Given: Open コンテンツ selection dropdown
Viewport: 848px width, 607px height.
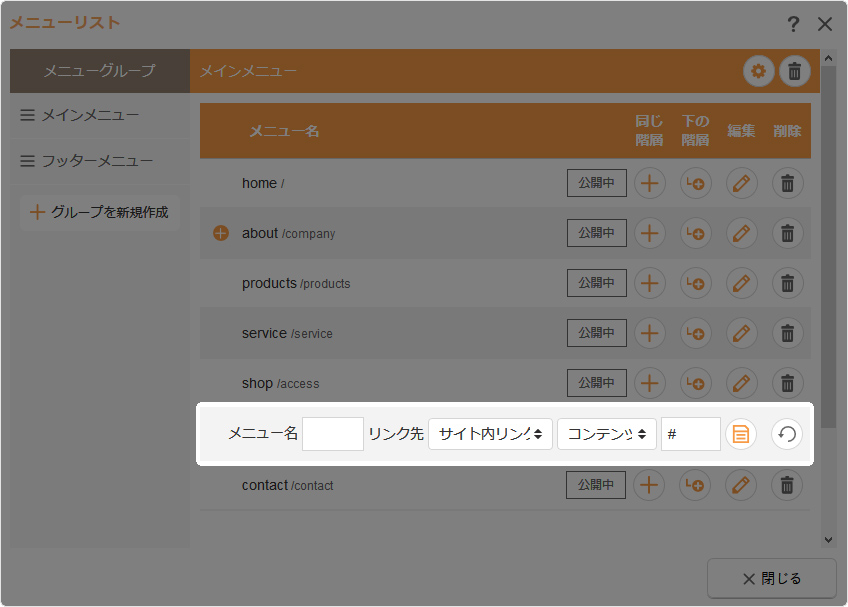Looking at the screenshot, I should click(607, 434).
